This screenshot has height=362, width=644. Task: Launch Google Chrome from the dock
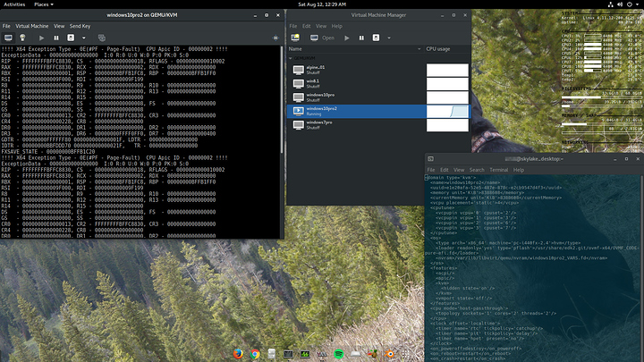tap(255, 354)
